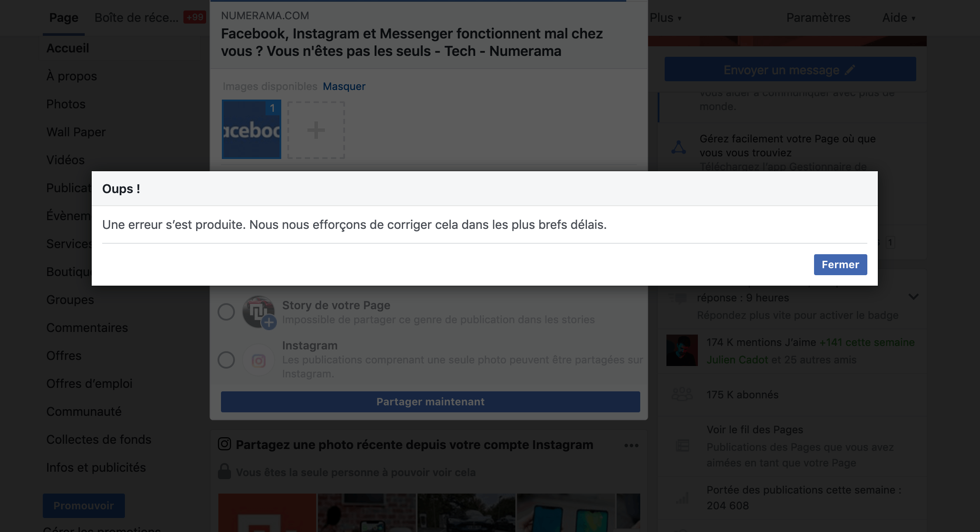Click the Numerama article headline
The height and width of the screenshot is (532, 980).
click(412, 42)
